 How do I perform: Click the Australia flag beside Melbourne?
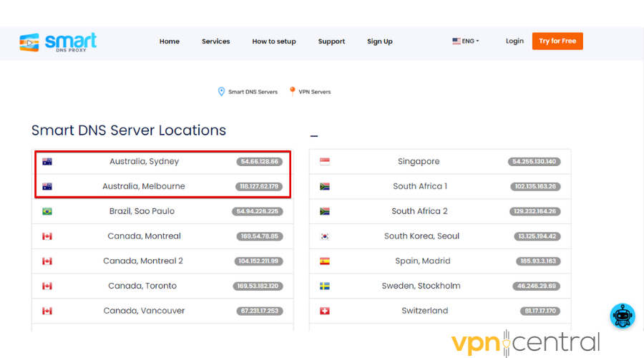point(47,187)
